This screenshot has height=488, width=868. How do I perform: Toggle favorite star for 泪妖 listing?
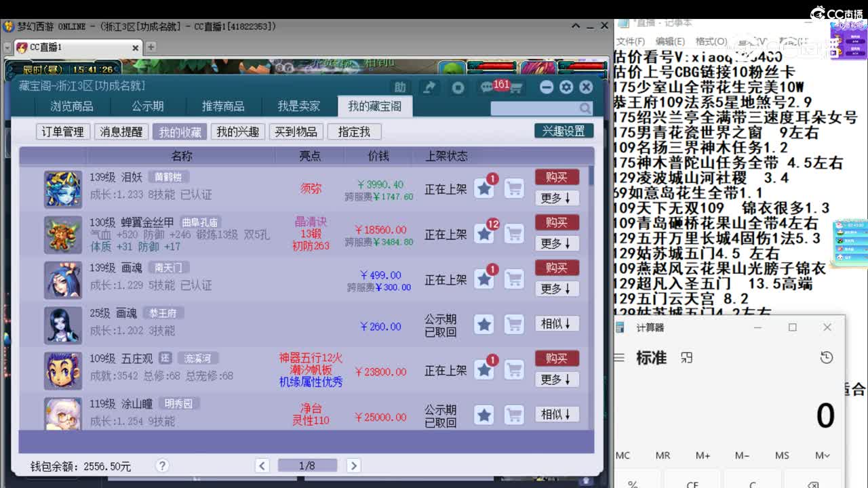coord(484,189)
